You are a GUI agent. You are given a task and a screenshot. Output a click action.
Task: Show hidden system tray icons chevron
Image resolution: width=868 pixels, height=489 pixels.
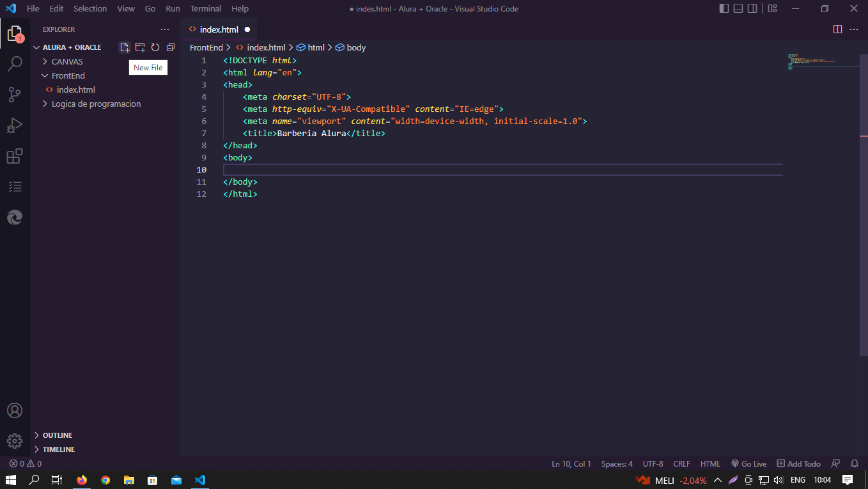tap(717, 479)
